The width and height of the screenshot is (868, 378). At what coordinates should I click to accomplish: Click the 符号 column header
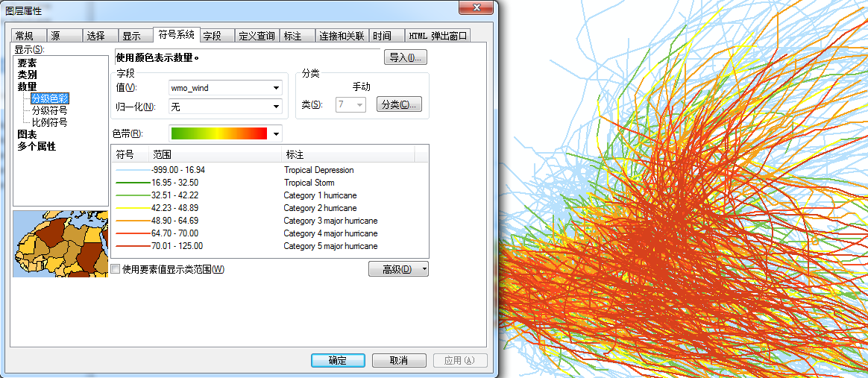click(130, 154)
